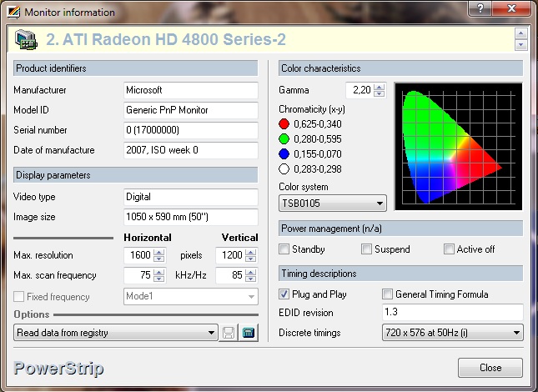Click the Display parameters section header
Viewport: 538px width, 392px height.
click(135, 175)
